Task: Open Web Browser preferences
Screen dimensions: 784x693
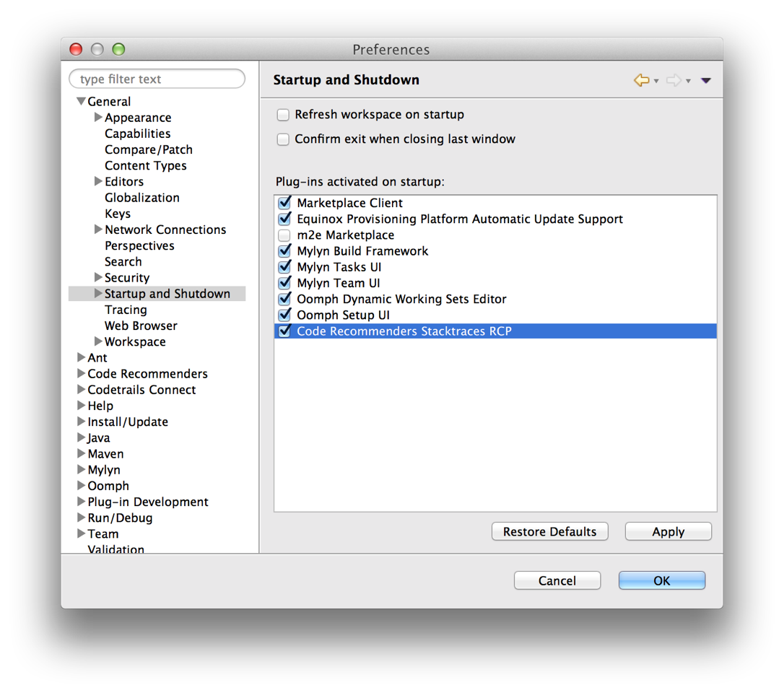Action: 141,326
